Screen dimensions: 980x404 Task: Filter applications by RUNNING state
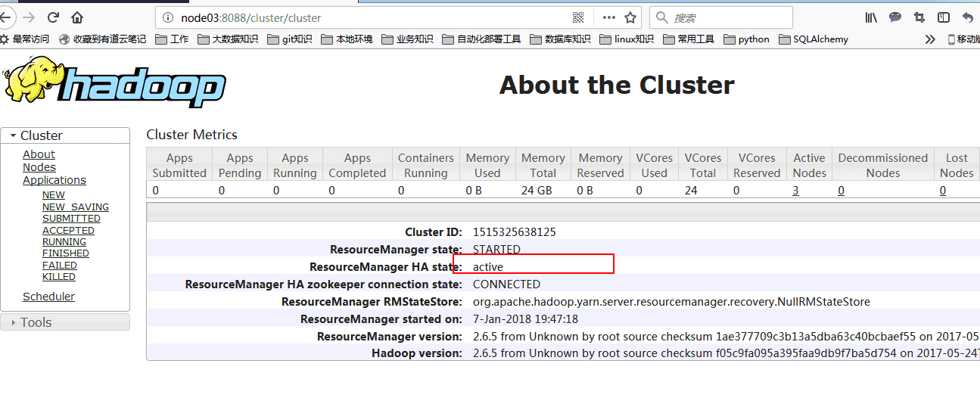coord(64,242)
